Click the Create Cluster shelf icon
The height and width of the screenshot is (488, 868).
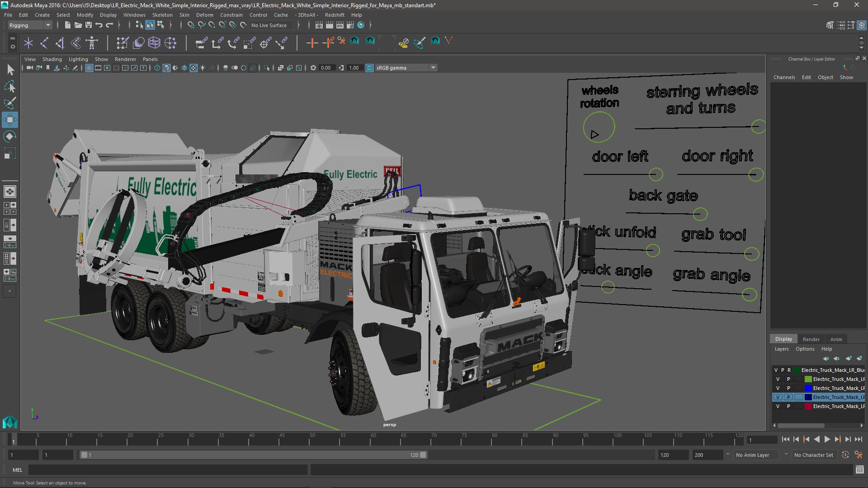(x=170, y=43)
